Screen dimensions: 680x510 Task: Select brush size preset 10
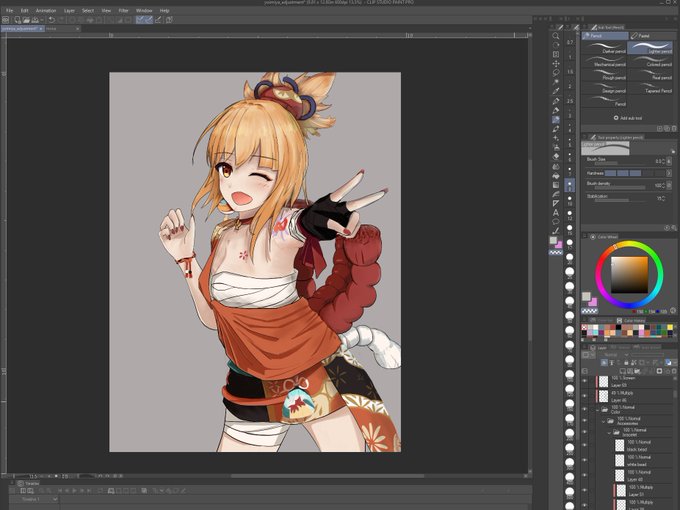(570, 199)
